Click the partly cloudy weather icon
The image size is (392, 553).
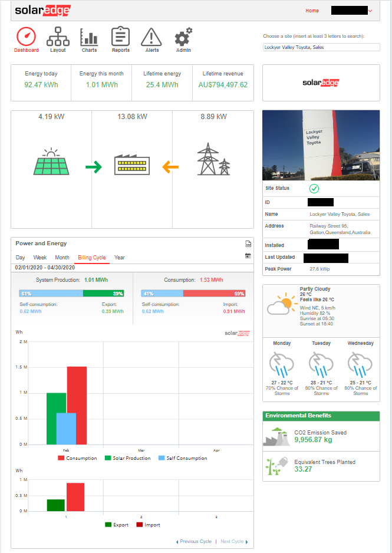282,303
